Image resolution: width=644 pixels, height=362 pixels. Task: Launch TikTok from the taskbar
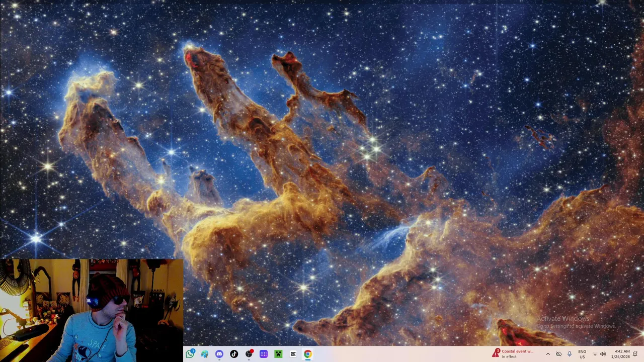tap(234, 354)
